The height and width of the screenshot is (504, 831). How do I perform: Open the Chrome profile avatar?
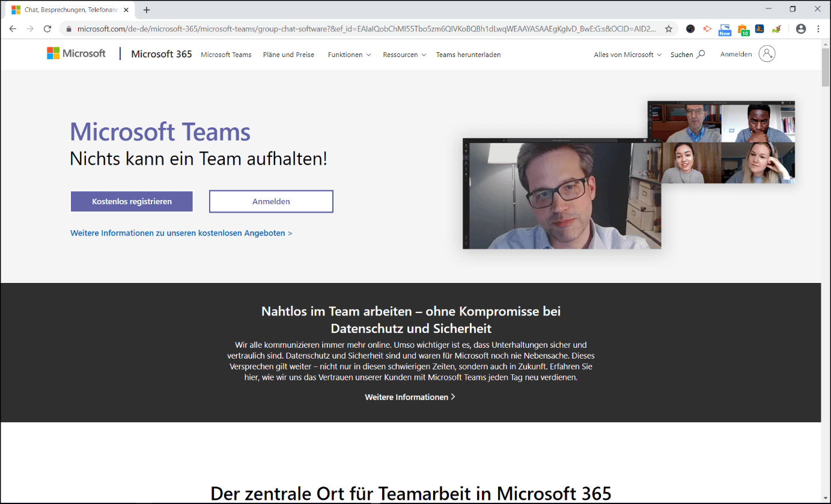800,28
